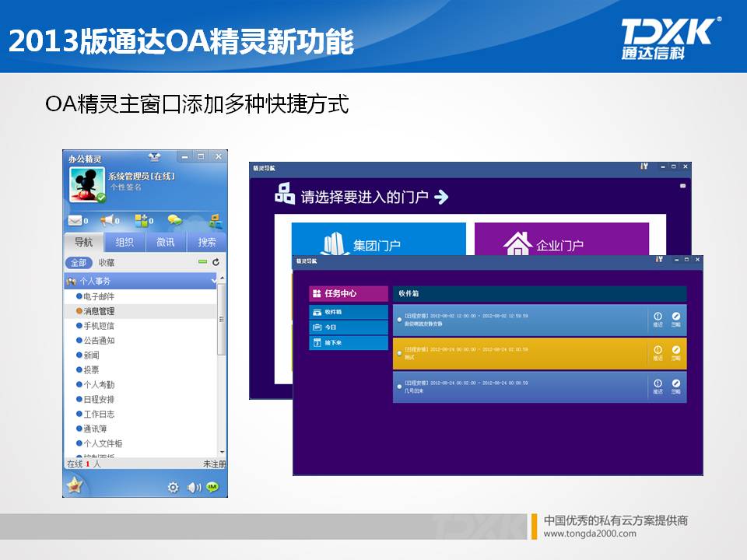Select 今日 in task center sidebar
Image resolution: width=747 pixels, height=560 pixels.
(x=349, y=327)
